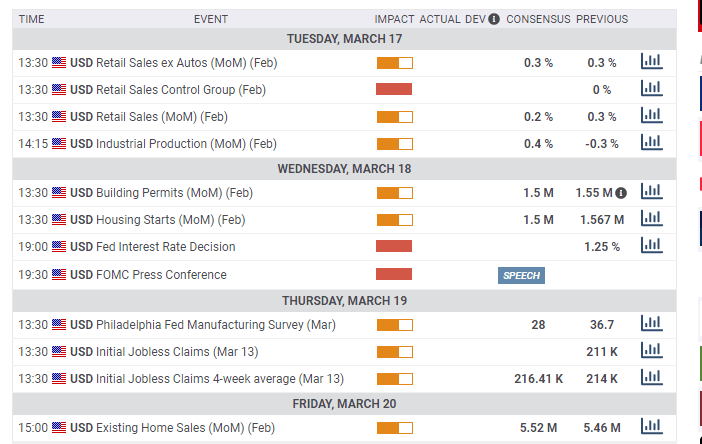The width and height of the screenshot is (702, 444).
Task: Click info icon beside Building Permits previous value
Action: (621, 192)
